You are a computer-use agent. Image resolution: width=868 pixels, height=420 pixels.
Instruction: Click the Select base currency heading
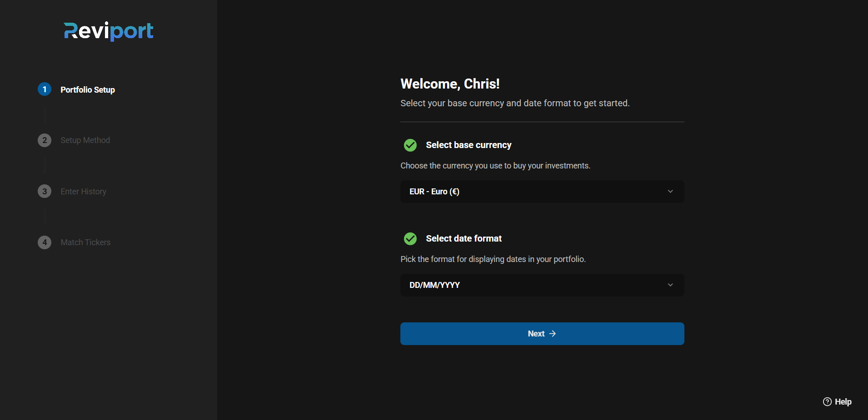[469, 145]
